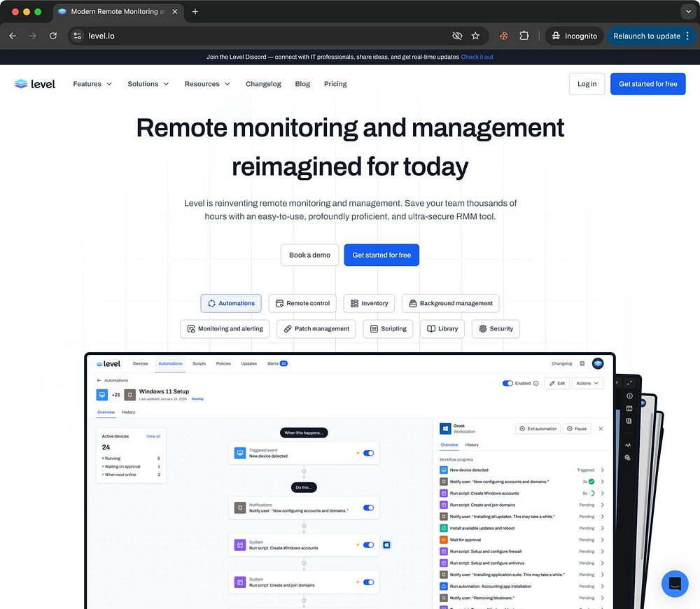Select the Automations feature tab
The width and height of the screenshot is (700, 609).
tap(231, 303)
